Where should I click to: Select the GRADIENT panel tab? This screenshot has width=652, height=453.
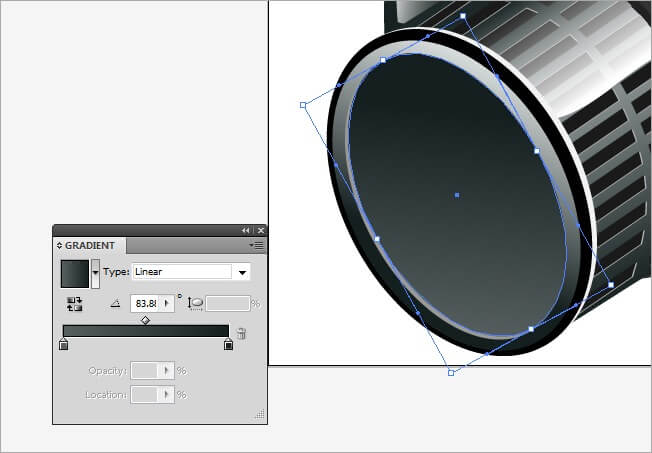[x=90, y=245]
